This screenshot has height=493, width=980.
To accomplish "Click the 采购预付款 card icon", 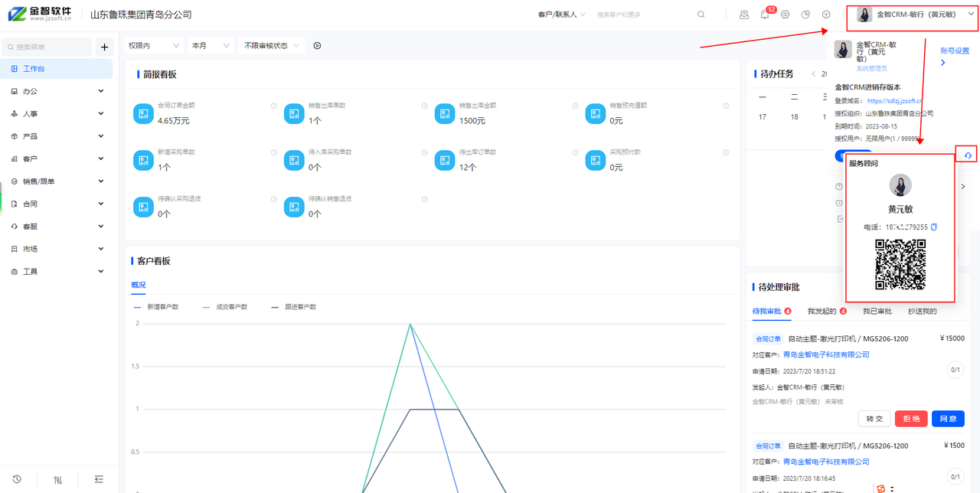I will pos(596,160).
